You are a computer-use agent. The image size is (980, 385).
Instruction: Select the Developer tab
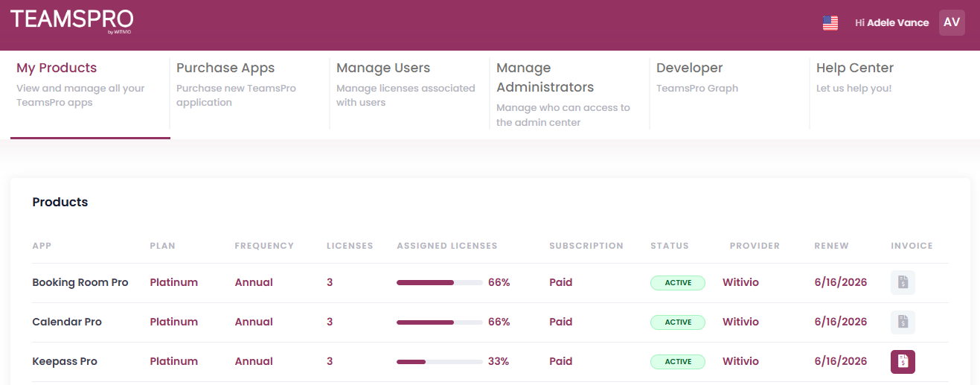689,68
